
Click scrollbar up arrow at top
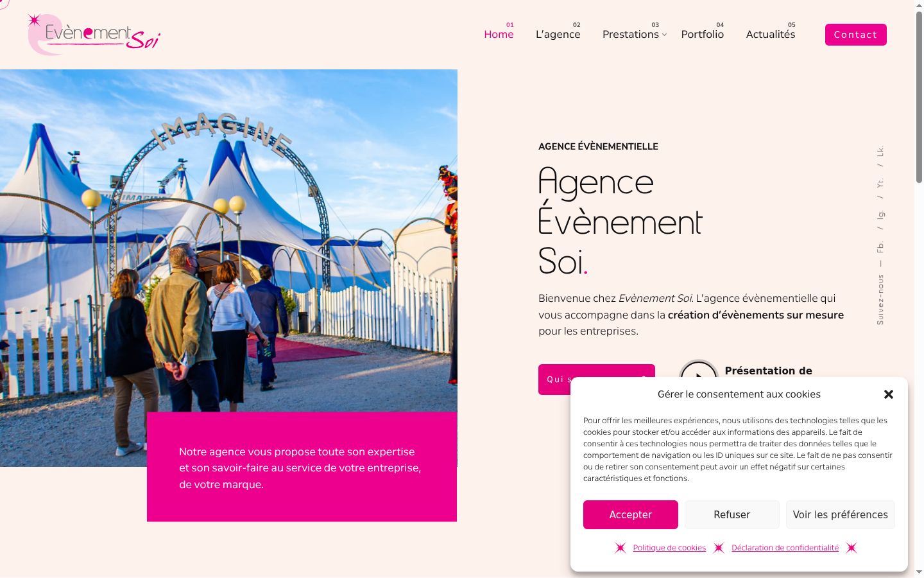pos(919,5)
